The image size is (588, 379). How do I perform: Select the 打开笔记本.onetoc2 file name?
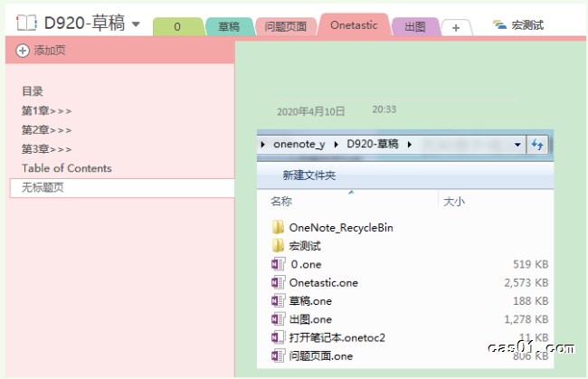tap(337, 337)
